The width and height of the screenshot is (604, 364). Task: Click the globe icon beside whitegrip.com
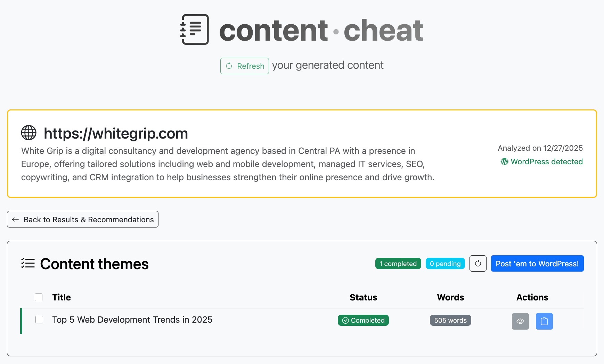[28, 133]
